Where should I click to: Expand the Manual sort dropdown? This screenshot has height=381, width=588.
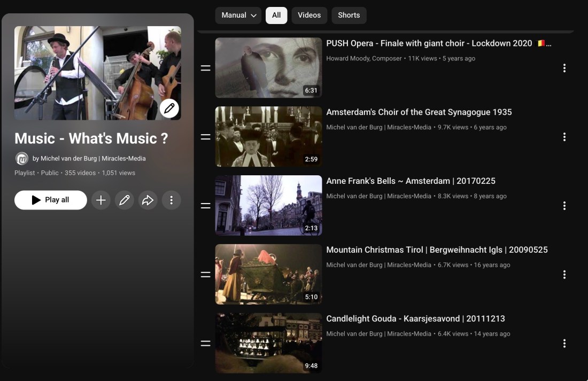(238, 15)
